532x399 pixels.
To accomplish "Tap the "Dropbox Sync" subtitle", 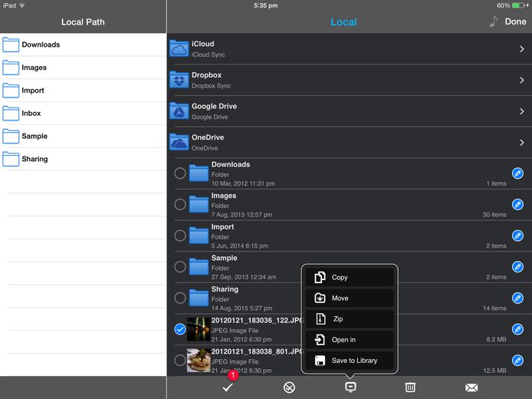I will tap(211, 86).
